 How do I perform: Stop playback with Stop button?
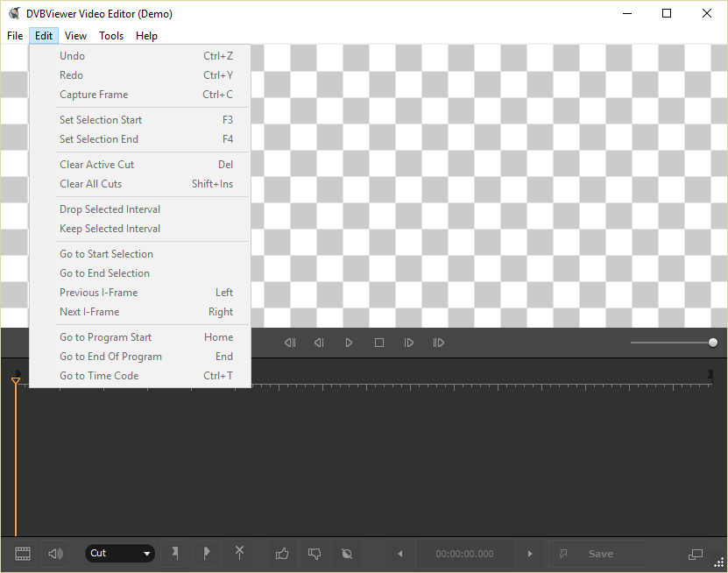click(379, 343)
